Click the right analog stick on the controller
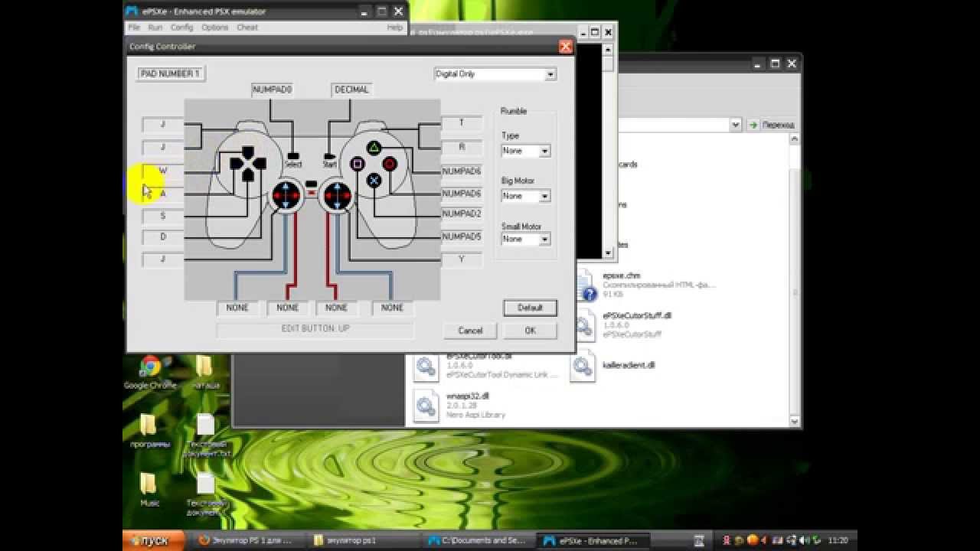This screenshot has height=551, width=980. point(336,196)
